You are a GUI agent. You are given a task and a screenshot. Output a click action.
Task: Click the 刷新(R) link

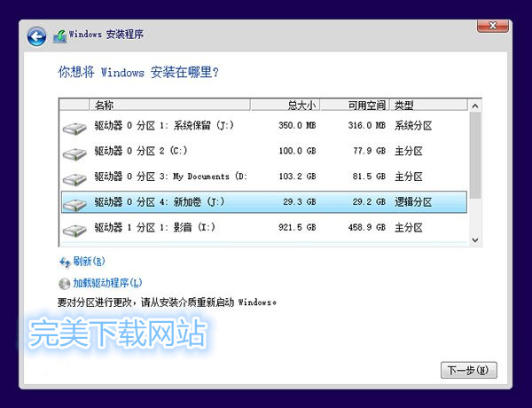(x=89, y=262)
